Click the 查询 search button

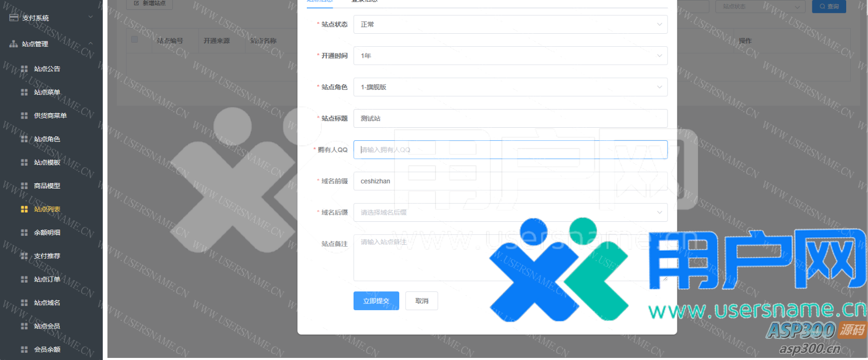point(829,6)
